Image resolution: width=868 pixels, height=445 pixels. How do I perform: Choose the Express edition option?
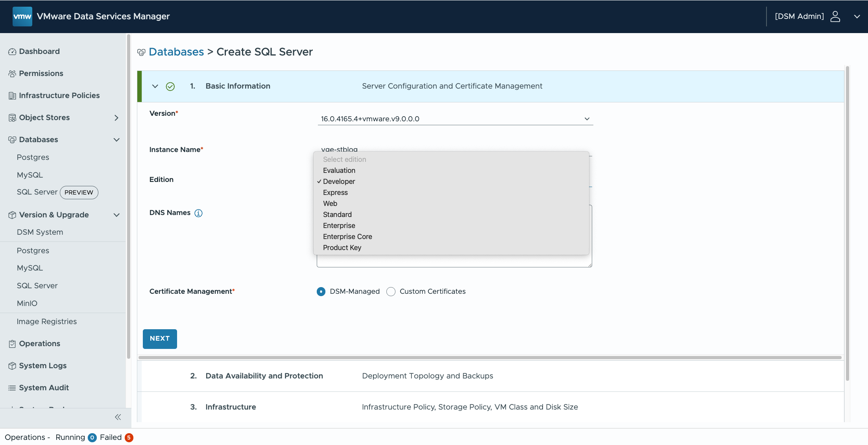(x=335, y=193)
